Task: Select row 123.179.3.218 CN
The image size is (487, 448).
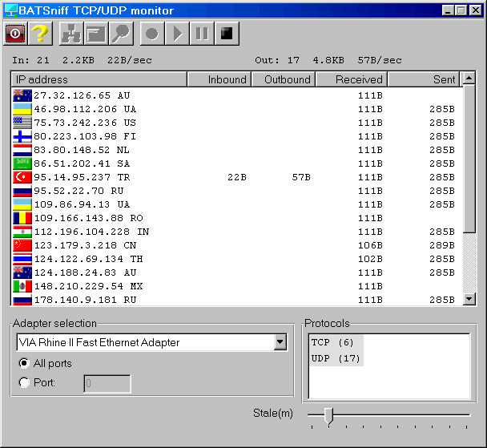Action: point(237,245)
